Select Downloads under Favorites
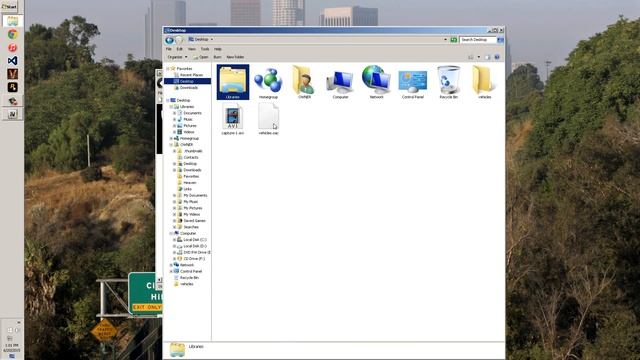Image resolution: width=640 pixels, height=360 pixels. point(186,88)
